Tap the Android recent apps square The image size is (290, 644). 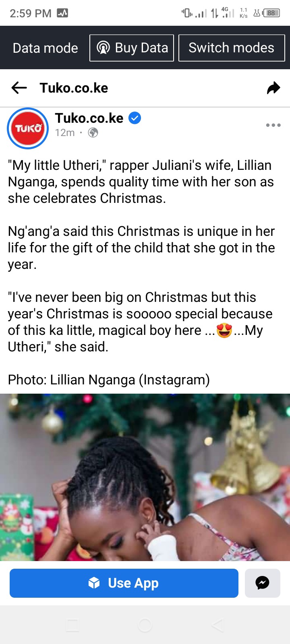click(72, 625)
